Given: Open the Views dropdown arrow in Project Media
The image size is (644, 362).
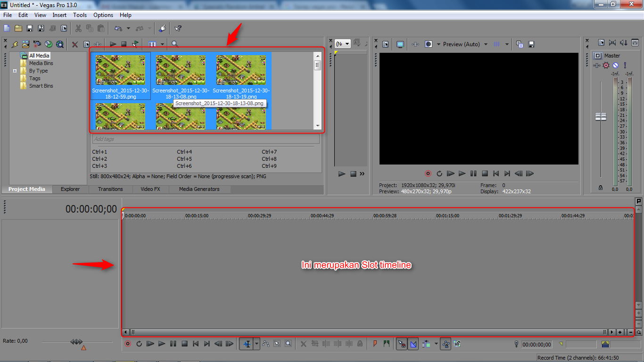Looking at the screenshot, I should (162, 44).
